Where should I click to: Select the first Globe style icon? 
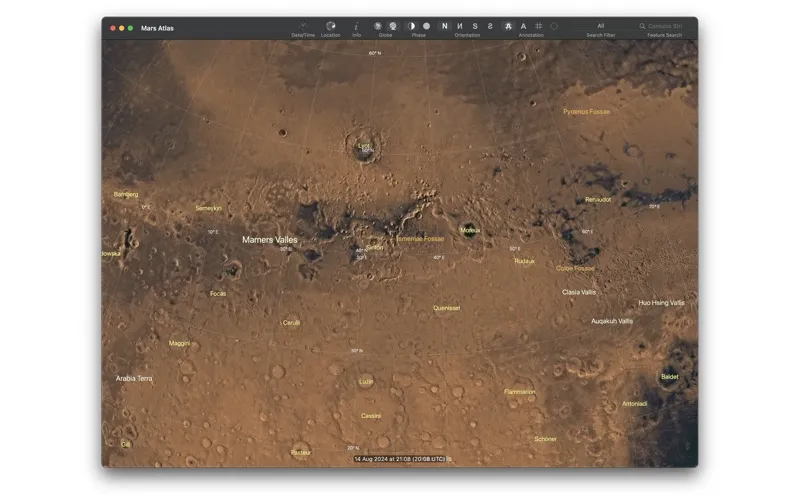coord(378,26)
